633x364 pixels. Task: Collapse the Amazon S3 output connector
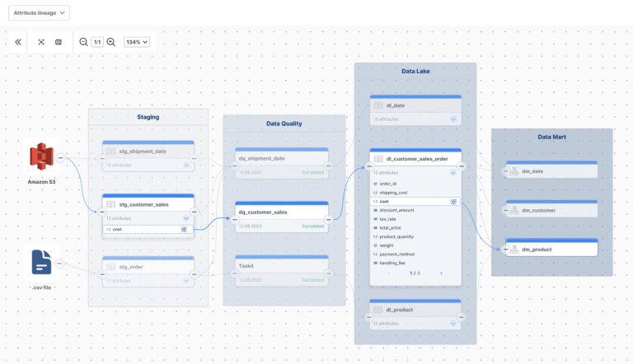62,157
